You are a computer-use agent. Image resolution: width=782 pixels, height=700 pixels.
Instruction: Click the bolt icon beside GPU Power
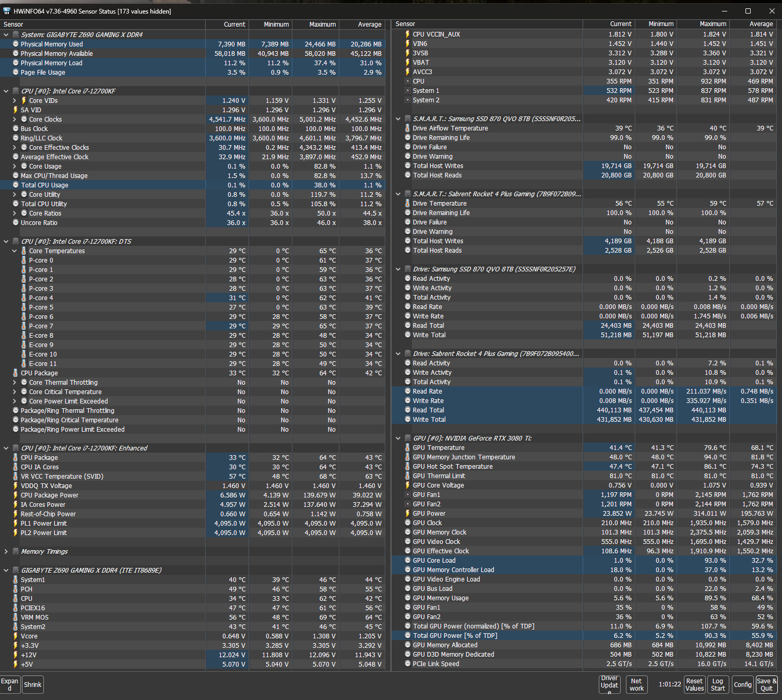click(x=408, y=514)
